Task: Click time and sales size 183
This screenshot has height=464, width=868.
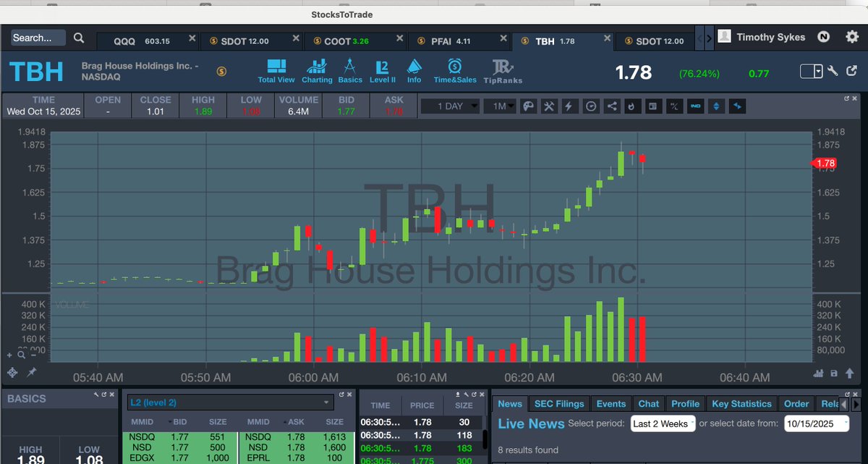Action: [x=464, y=449]
